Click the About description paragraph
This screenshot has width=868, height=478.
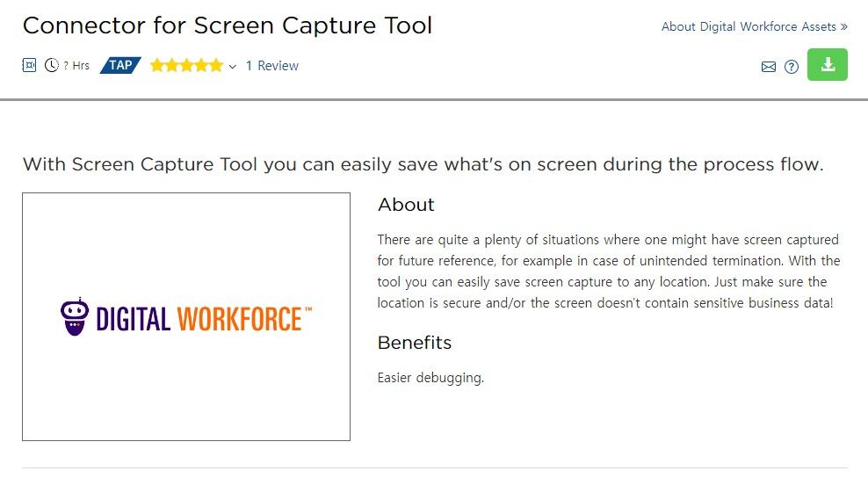point(608,271)
